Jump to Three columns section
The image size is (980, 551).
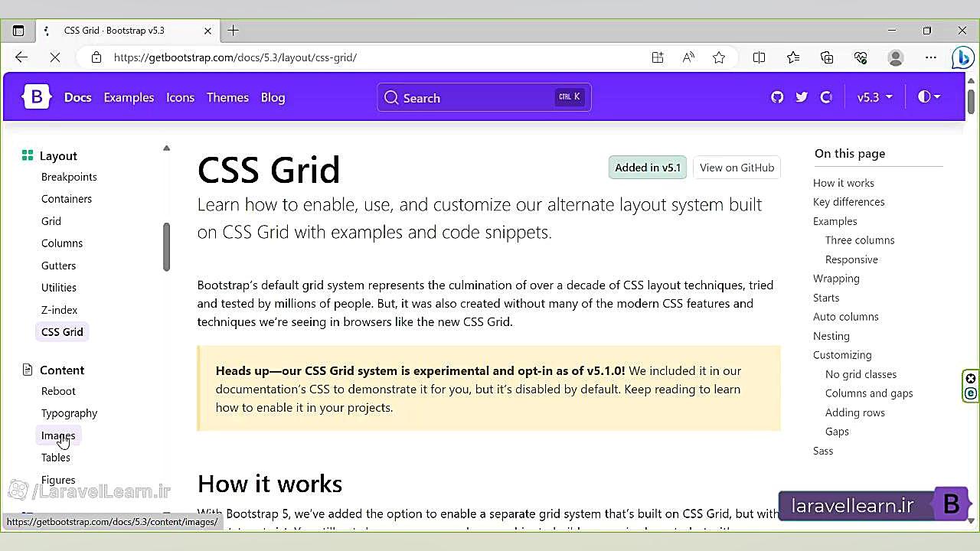point(860,240)
